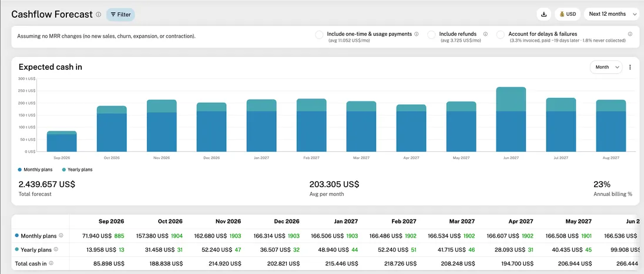Click the 166.607 US$ Apr 2027 Monthly plans cell
This screenshot has width=644, height=274.
coord(502,236)
